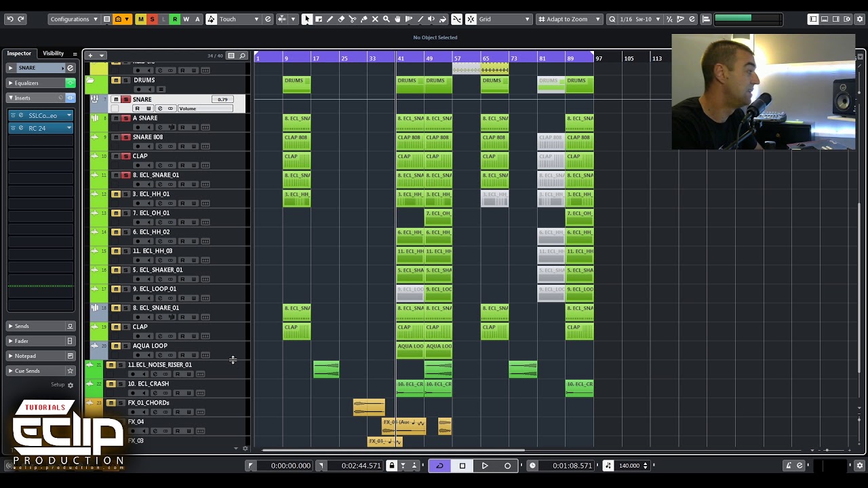Image resolution: width=868 pixels, height=488 pixels.
Task: Mute the CLAP 808... SNARE 808 track
Action: coord(116,138)
